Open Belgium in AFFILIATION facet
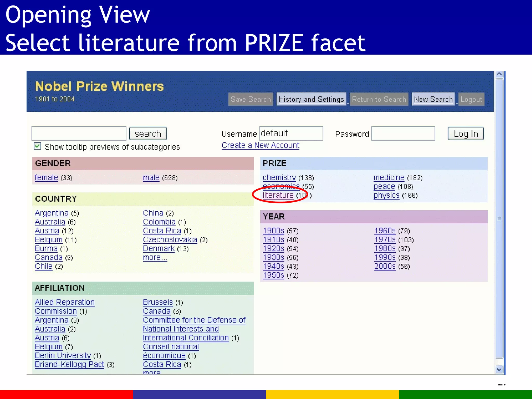This screenshot has height=399, width=532. click(49, 347)
